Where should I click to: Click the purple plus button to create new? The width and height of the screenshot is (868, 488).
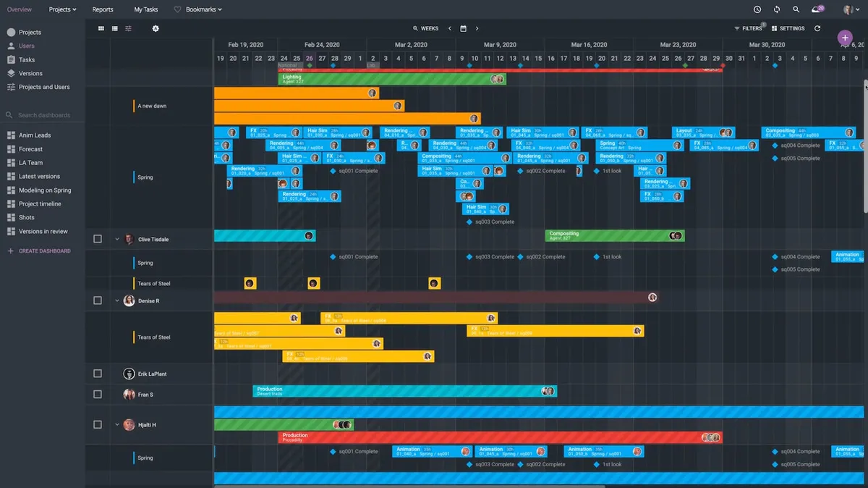tap(844, 36)
